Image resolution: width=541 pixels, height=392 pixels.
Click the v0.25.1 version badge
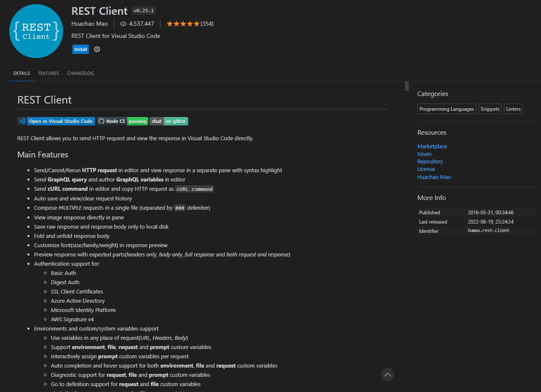tap(144, 11)
